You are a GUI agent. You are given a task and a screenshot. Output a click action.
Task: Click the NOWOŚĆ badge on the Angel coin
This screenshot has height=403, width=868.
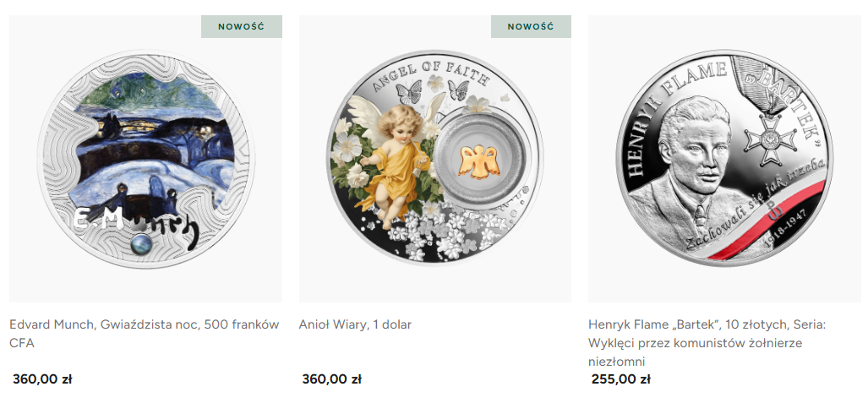(x=531, y=26)
